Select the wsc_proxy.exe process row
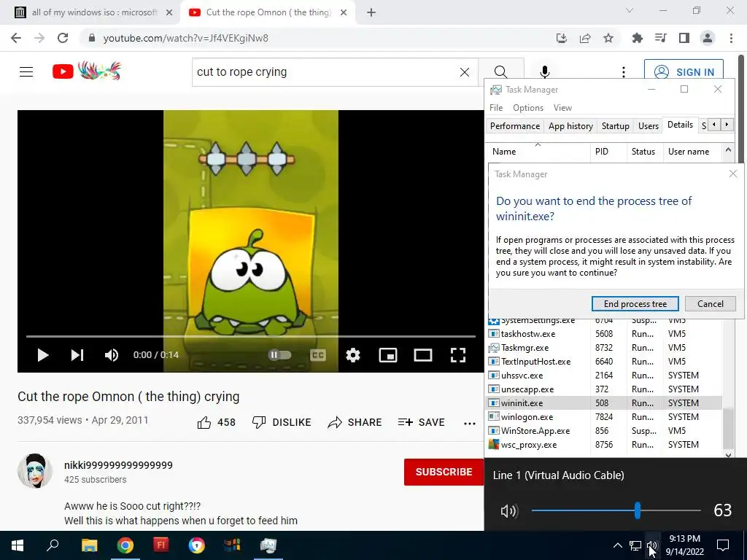The width and height of the screenshot is (747, 560). point(604,445)
